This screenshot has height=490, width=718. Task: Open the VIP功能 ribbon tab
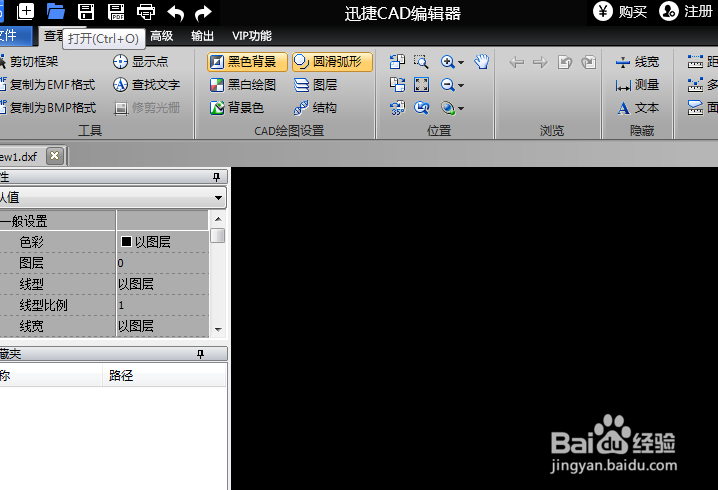(x=252, y=36)
